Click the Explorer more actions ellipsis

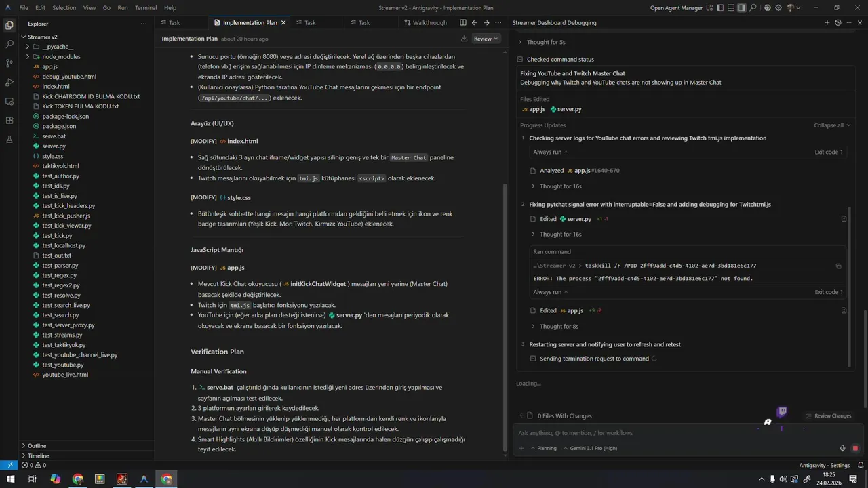(143, 23)
